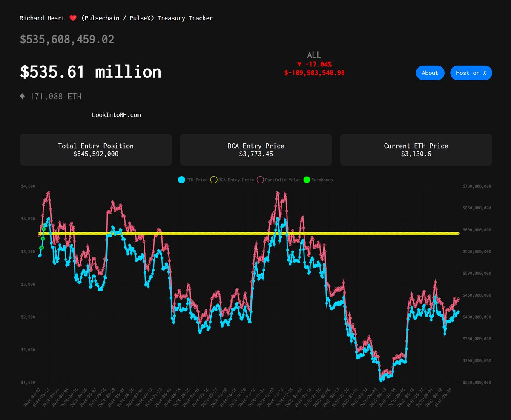Viewport: 511px width, 420px height.
Task: Click the $2,000 left axis label
Action: click(x=28, y=350)
